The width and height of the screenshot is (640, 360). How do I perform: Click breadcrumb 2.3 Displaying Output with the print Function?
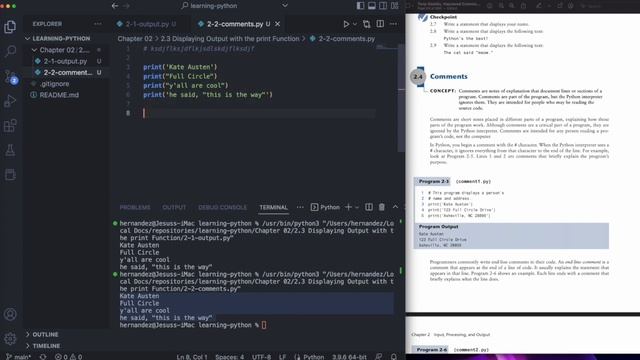click(x=230, y=39)
